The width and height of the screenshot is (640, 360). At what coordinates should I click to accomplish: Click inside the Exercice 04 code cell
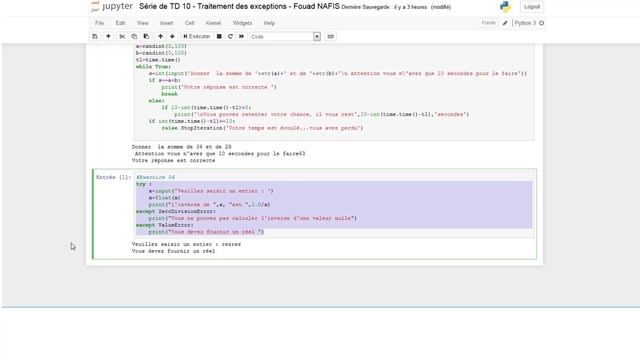pos(334,205)
